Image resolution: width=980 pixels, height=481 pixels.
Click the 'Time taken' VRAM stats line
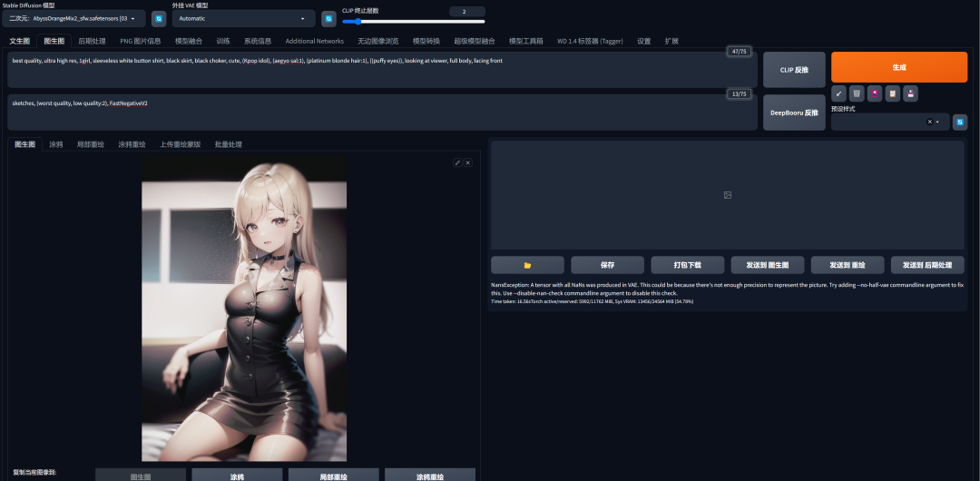593,301
